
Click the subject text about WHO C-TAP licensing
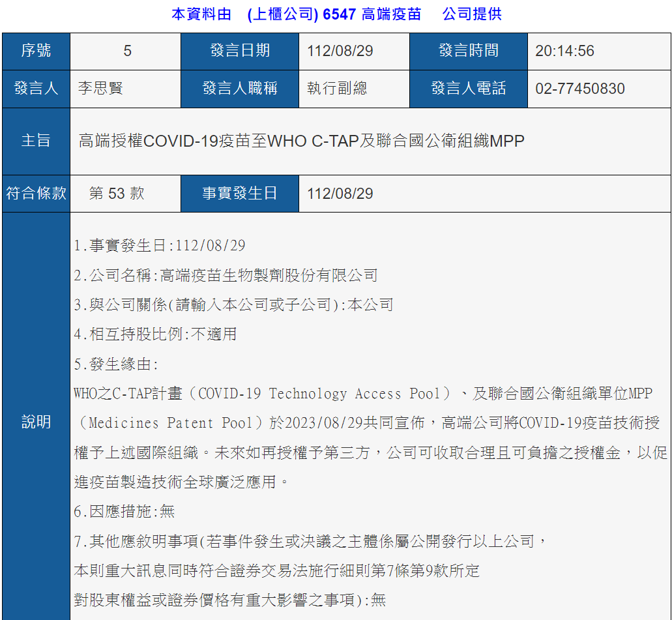(x=301, y=141)
